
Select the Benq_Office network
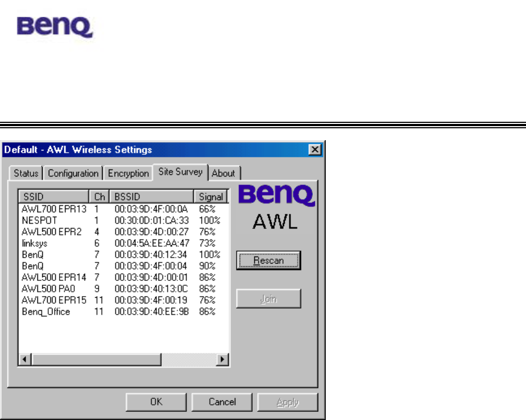[x=123, y=312]
